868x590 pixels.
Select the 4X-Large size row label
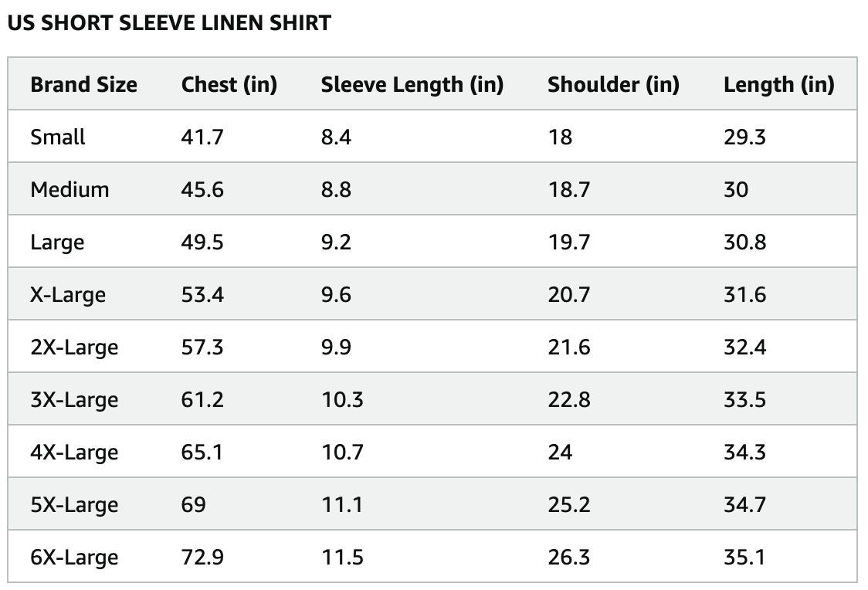coord(74,452)
